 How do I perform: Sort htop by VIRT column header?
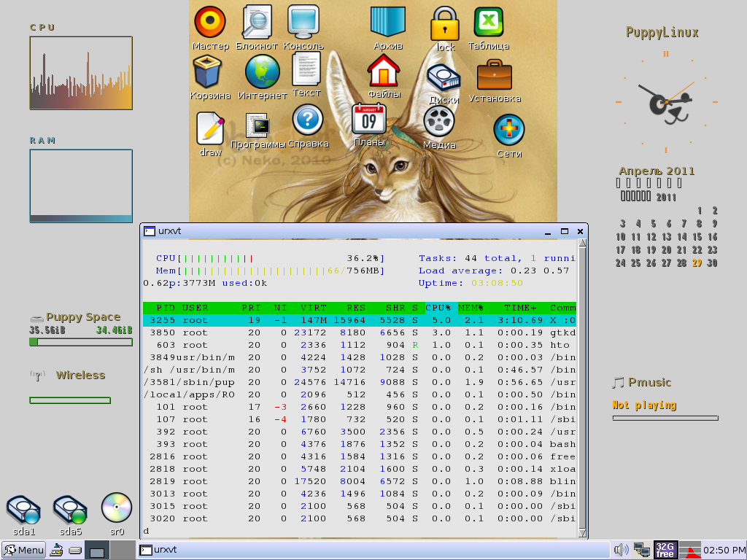[313, 308]
